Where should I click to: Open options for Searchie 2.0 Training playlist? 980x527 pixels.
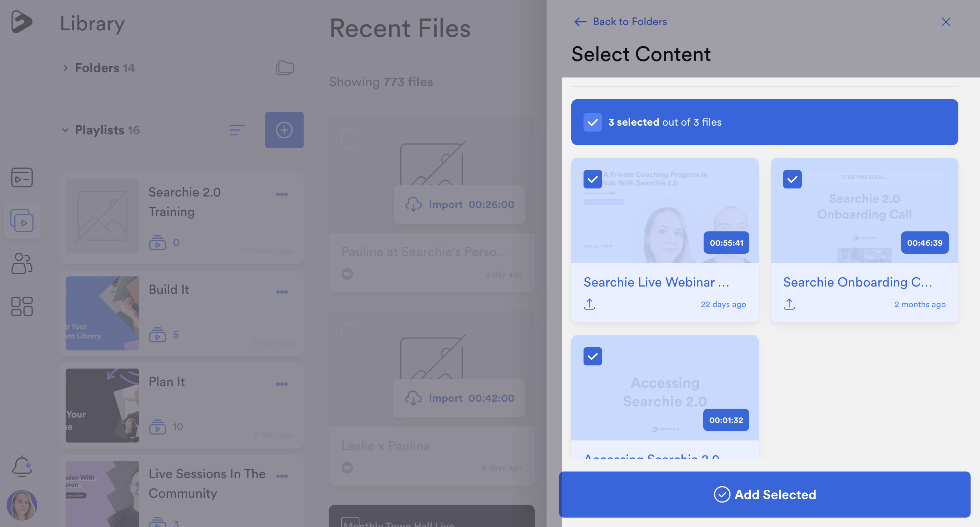click(x=282, y=194)
